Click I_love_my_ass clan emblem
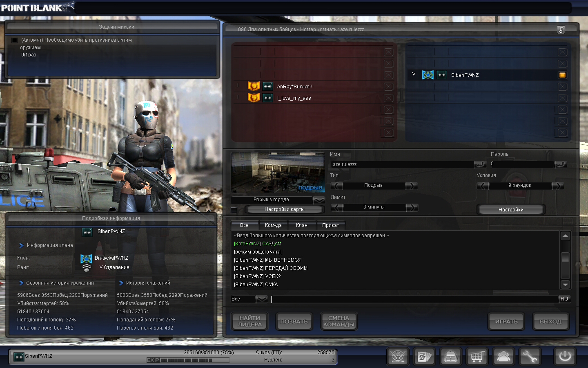 [x=254, y=98]
